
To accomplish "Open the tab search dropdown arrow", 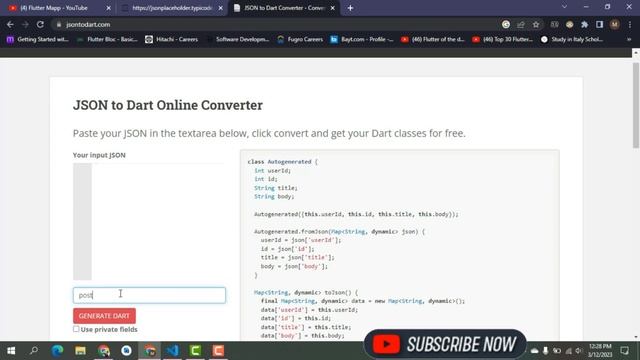I will pos(564,7).
